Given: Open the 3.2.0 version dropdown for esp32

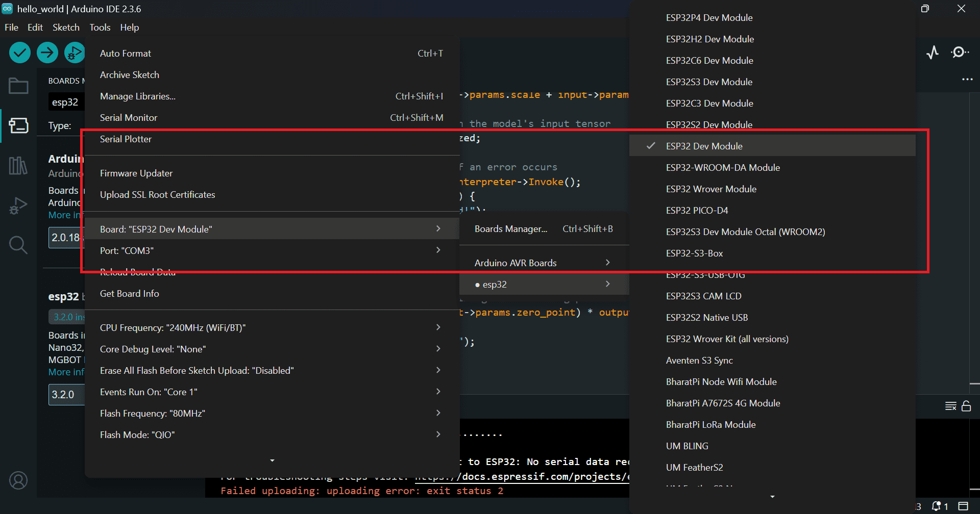Looking at the screenshot, I should [x=67, y=394].
